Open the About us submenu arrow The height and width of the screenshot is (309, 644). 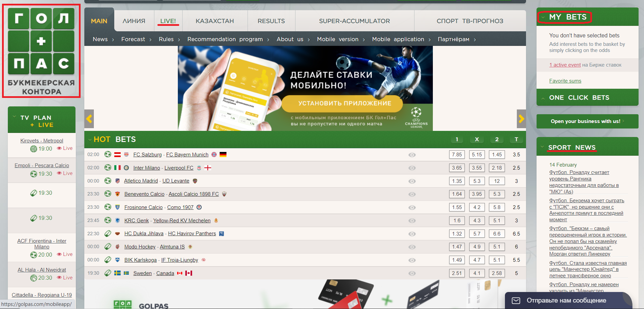point(309,40)
